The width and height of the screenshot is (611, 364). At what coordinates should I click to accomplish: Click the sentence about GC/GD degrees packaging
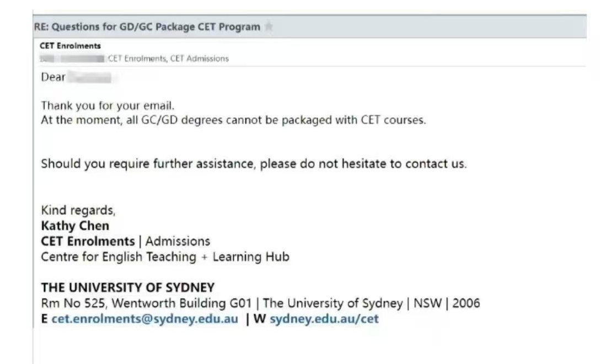(233, 120)
